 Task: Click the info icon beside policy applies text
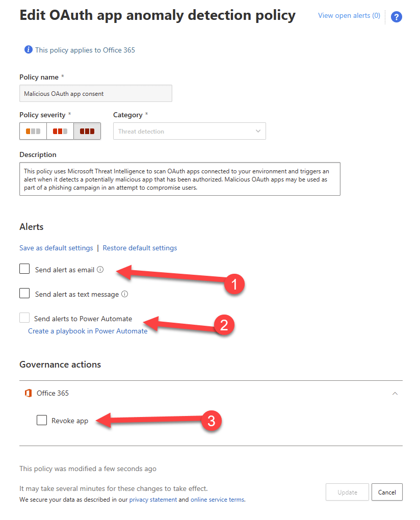[x=29, y=50]
